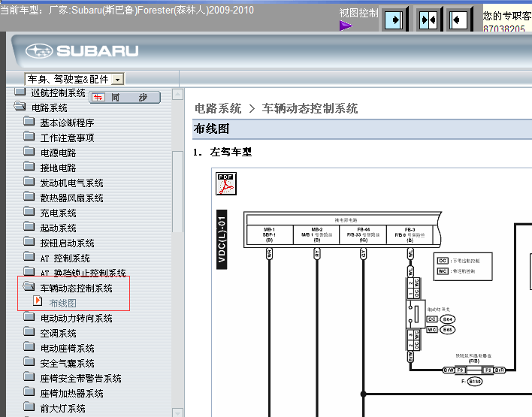The image size is (532, 417).
Task: Select the 布线图 document in the tree
Action: [x=62, y=303]
